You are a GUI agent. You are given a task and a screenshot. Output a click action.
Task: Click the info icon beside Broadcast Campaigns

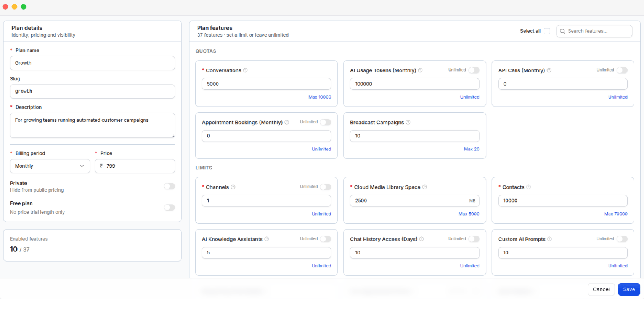tap(408, 122)
